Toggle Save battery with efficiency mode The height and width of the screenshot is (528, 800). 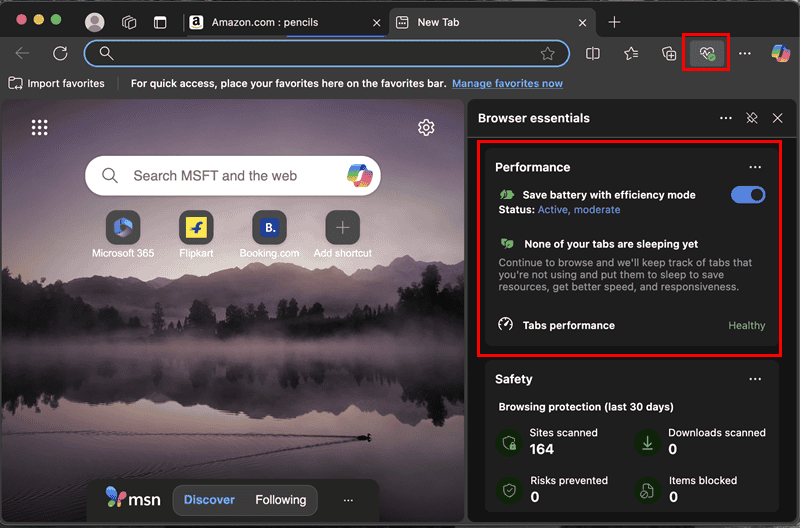748,195
